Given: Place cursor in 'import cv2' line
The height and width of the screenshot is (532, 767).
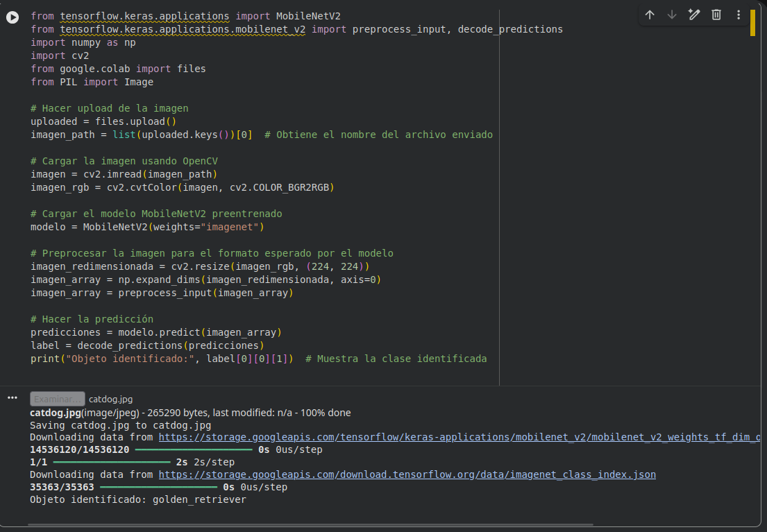Looking at the screenshot, I should [60, 55].
